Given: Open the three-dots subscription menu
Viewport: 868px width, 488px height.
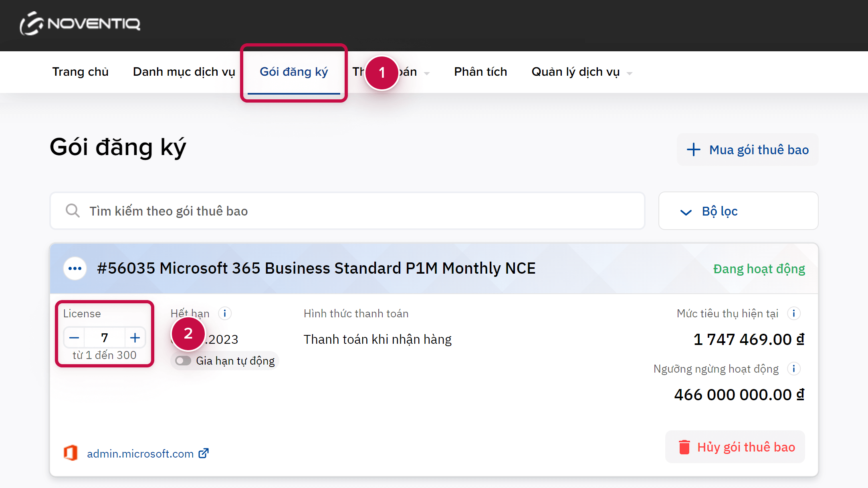Looking at the screenshot, I should [x=75, y=268].
